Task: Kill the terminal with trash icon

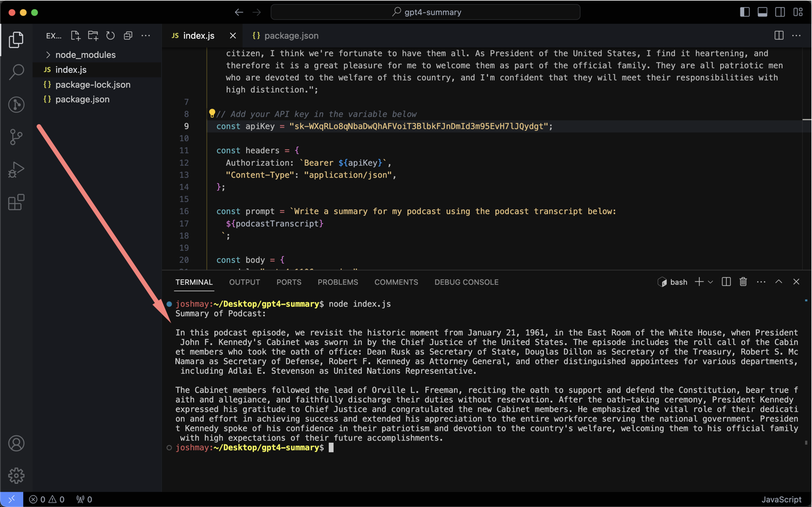Action: 743,282
